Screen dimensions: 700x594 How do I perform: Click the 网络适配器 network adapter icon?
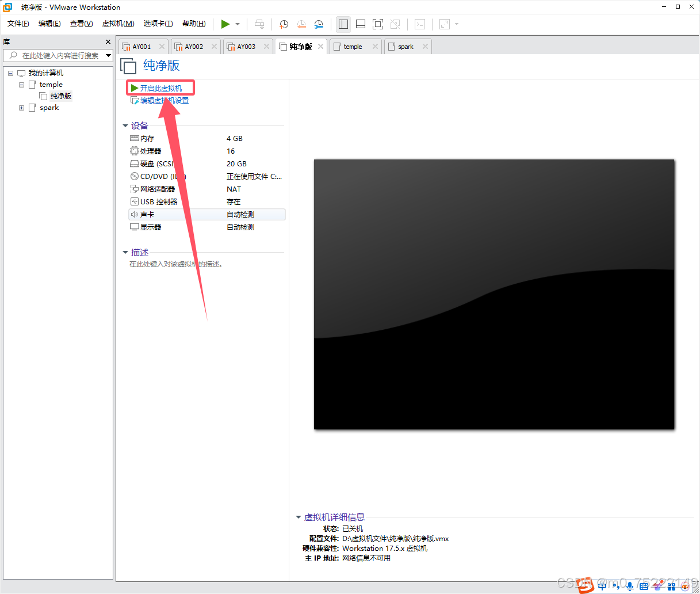tap(135, 189)
